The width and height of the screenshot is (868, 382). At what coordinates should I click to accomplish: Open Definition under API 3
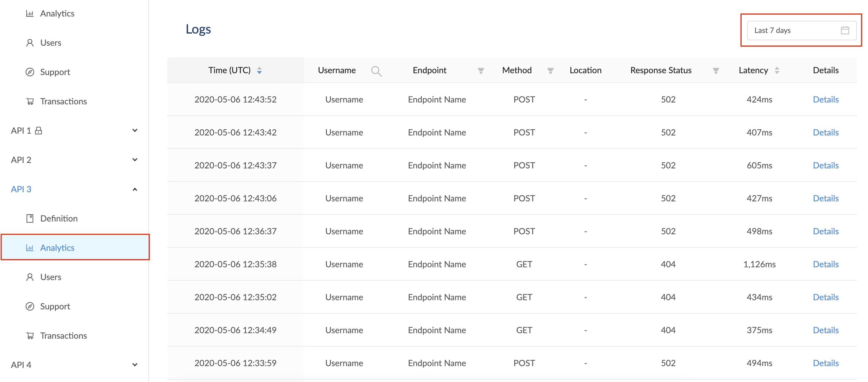click(x=59, y=219)
